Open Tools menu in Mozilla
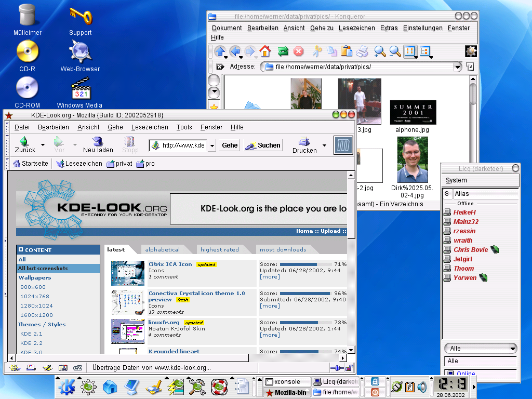 (x=184, y=127)
